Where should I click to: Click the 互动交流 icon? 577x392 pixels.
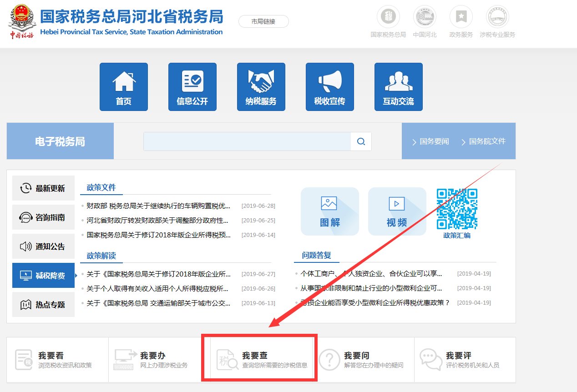pyautogui.click(x=398, y=86)
